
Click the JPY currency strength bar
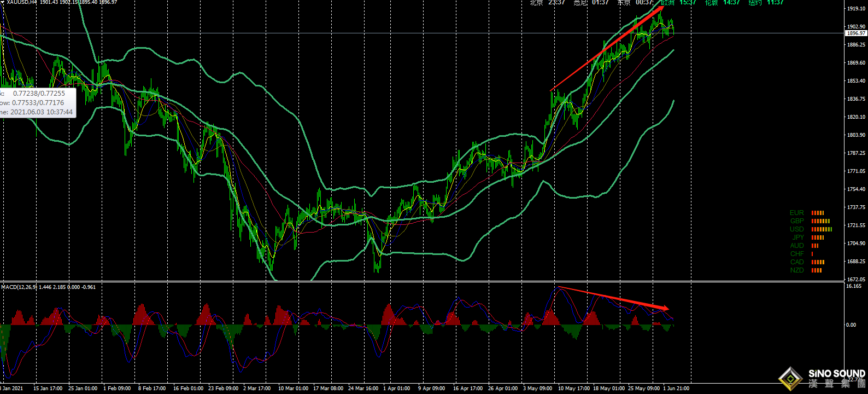(x=818, y=237)
